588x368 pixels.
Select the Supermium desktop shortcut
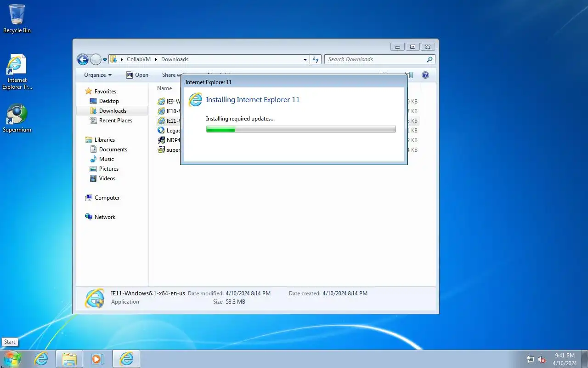tap(17, 119)
